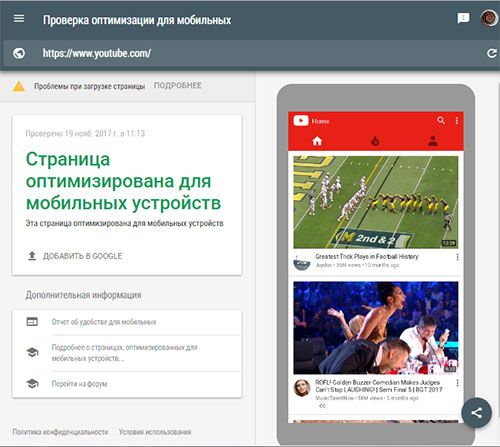
Task: Click the YouTube logo in preview
Action: (301, 121)
